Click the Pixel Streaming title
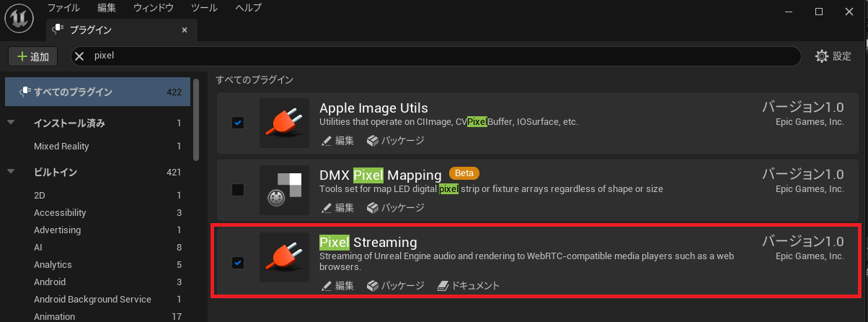 pyautogui.click(x=368, y=242)
